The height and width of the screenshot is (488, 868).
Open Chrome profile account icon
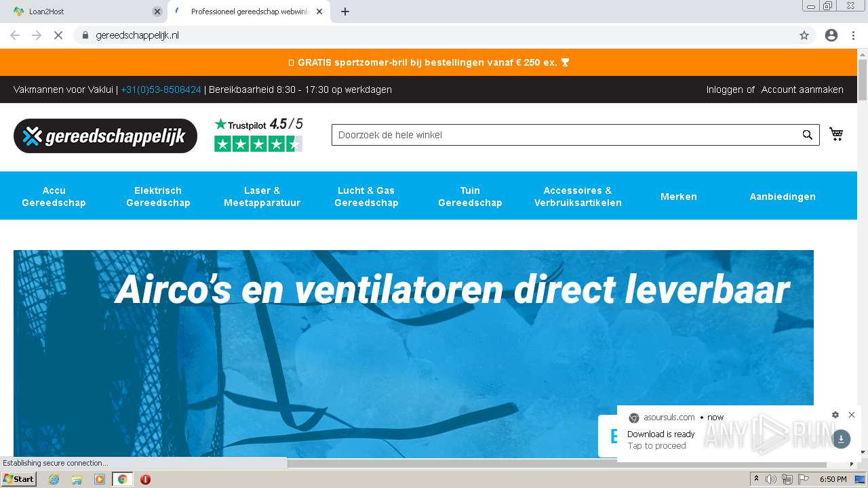(831, 35)
